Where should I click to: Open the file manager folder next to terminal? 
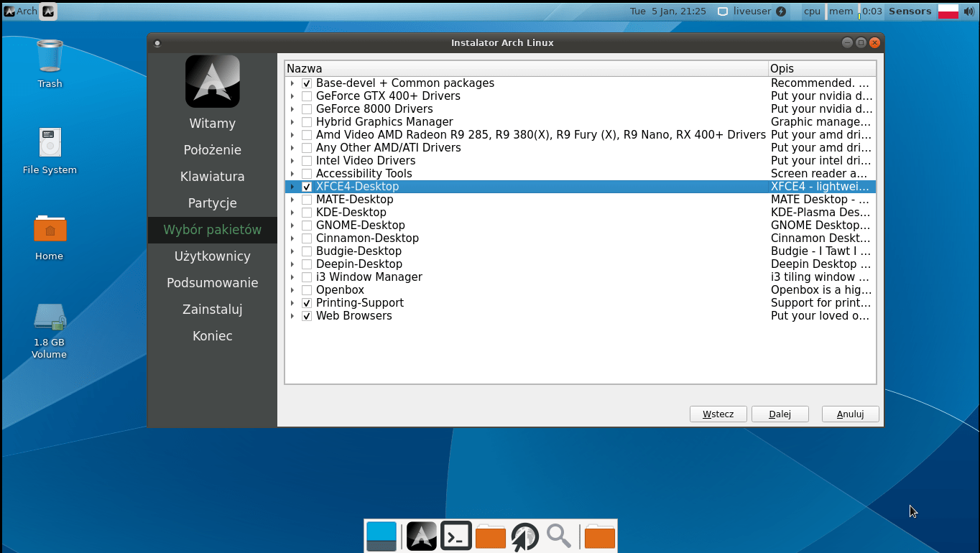click(x=491, y=536)
